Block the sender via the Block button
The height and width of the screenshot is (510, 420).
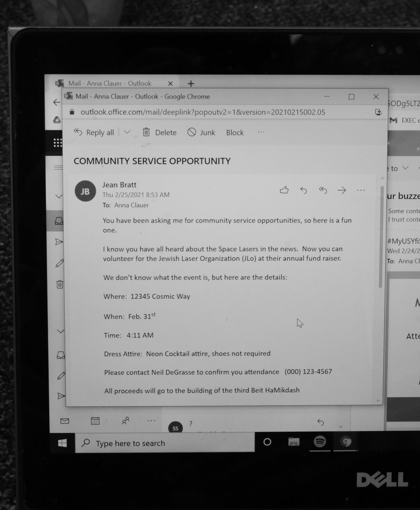pyautogui.click(x=235, y=133)
